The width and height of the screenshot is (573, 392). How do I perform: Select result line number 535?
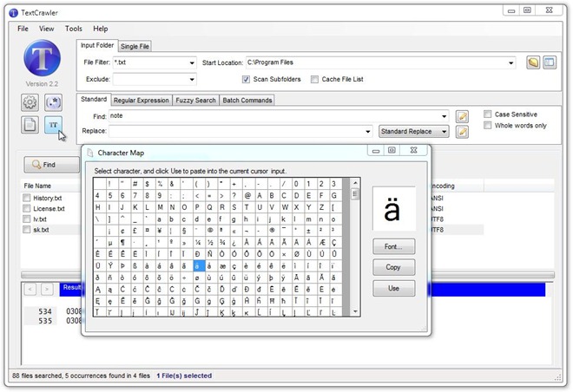(45, 321)
